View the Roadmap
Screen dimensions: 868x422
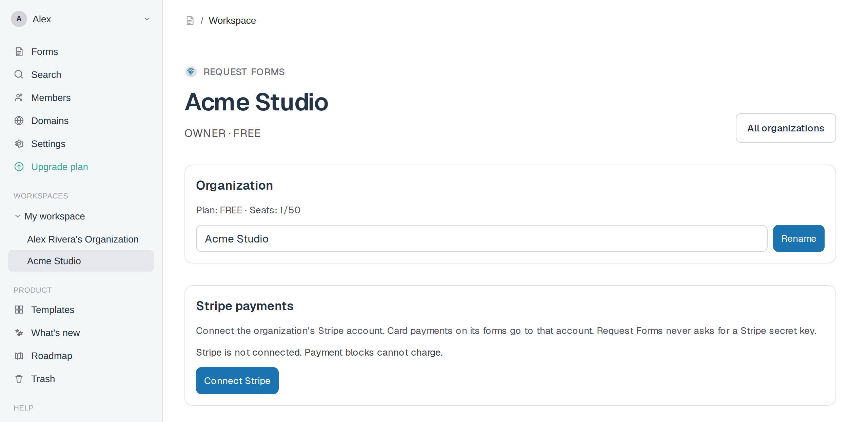(x=81, y=356)
